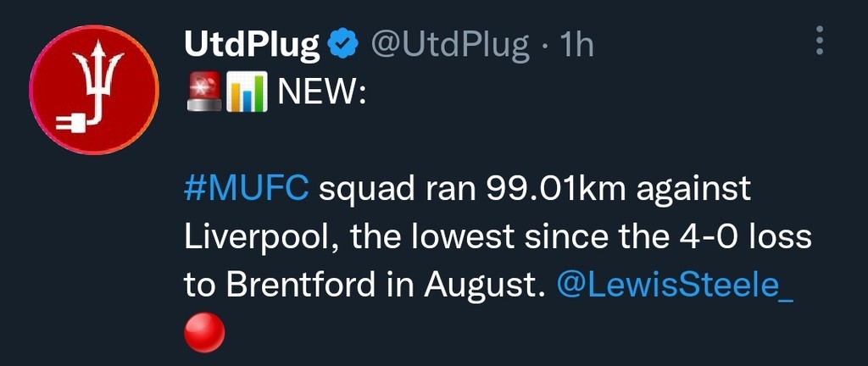Screen dimensions: 868x366
Task: Click the red circle emoji
Action: pos(204,333)
